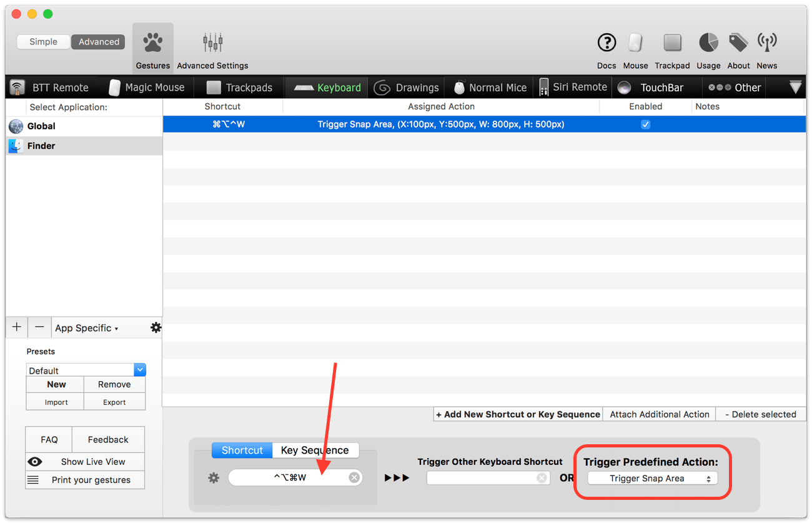Click the Remove preset button
This screenshot has width=812, height=523.
(x=114, y=384)
